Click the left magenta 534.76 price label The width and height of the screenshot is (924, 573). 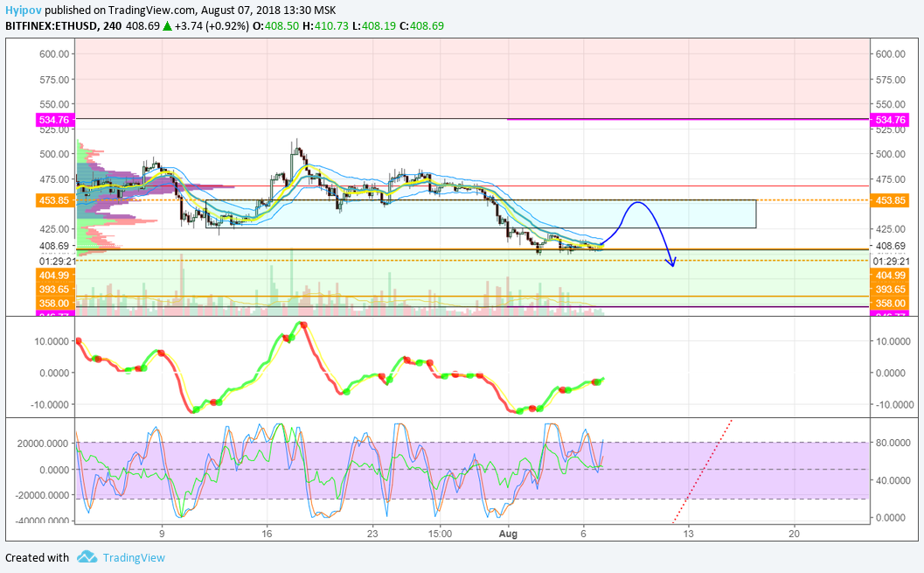pos(54,120)
